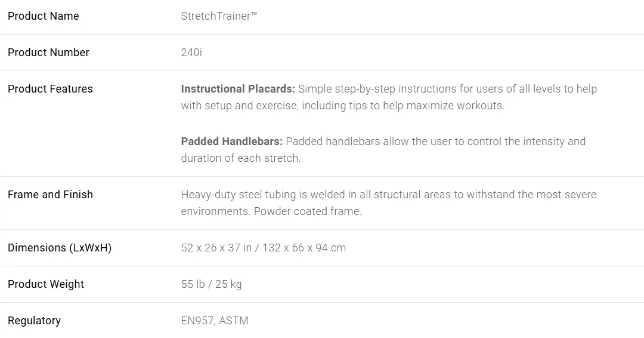
Task: Click the Regulatory label
Action: click(x=34, y=321)
